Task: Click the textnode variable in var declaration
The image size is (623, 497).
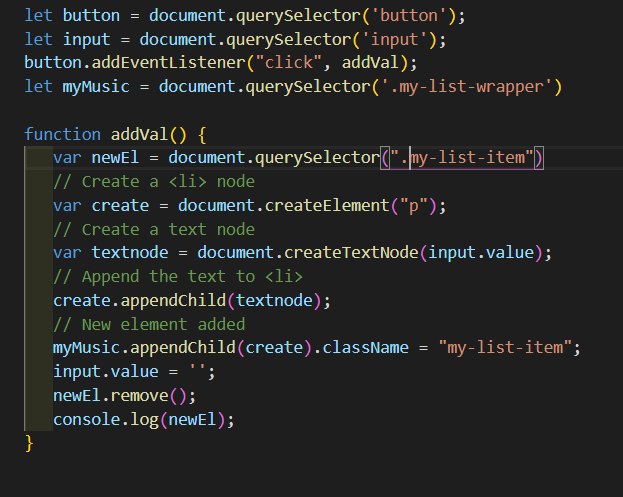Action: [130, 253]
